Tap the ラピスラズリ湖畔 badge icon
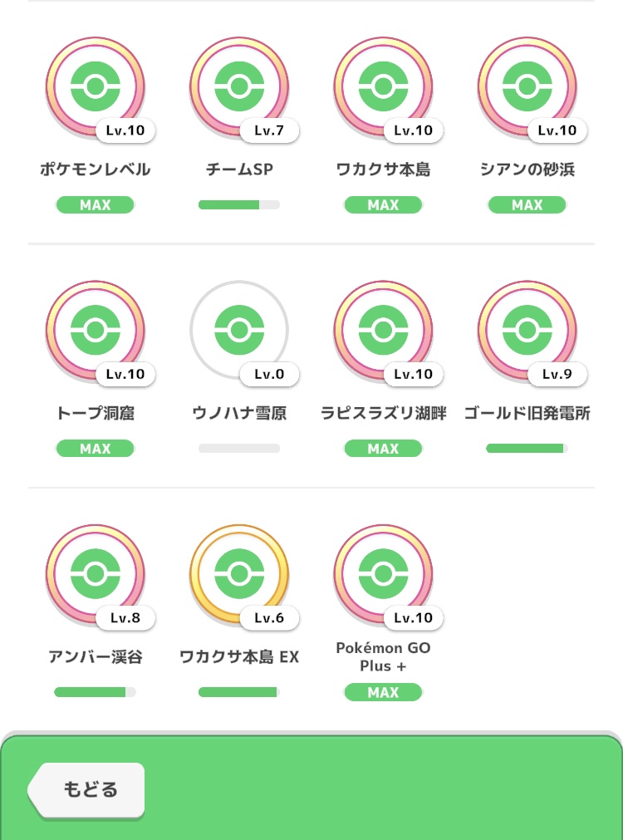Screen dimensions: 623x840 tap(383, 330)
